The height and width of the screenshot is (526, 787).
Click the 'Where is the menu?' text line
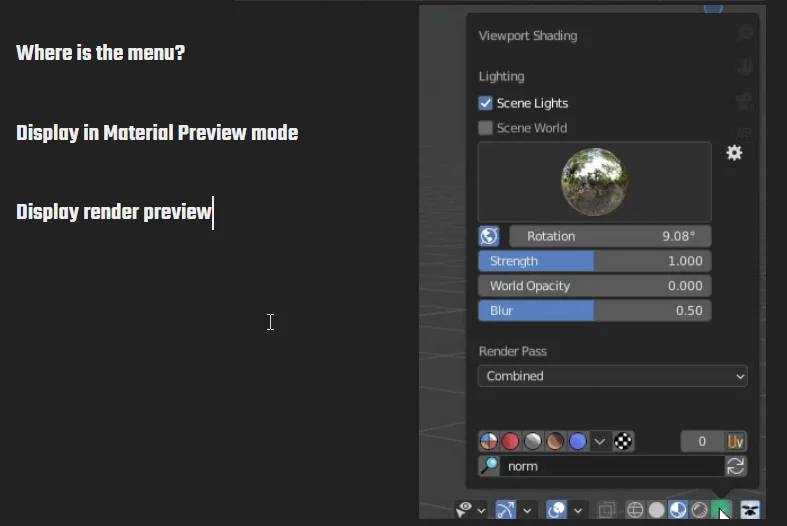click(x=100, y=53)
